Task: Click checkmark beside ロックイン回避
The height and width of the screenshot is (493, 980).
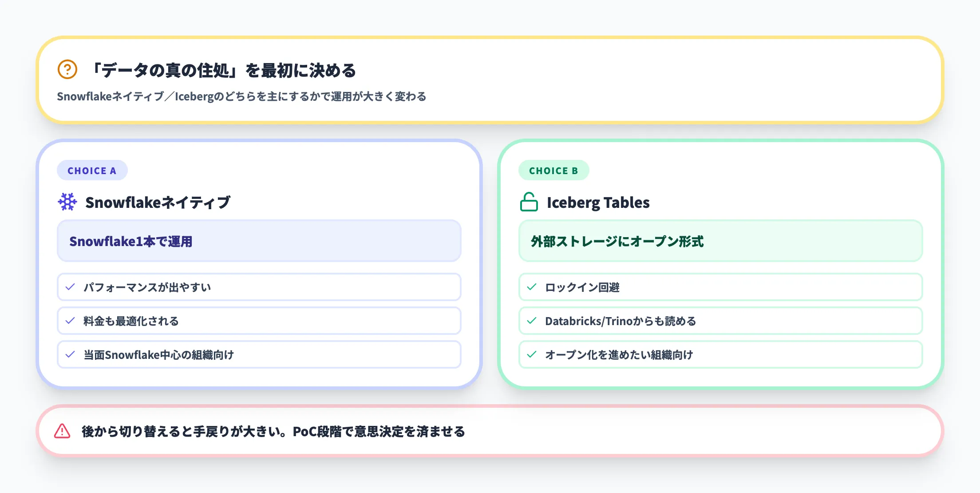Action: (x=532, y=287)
